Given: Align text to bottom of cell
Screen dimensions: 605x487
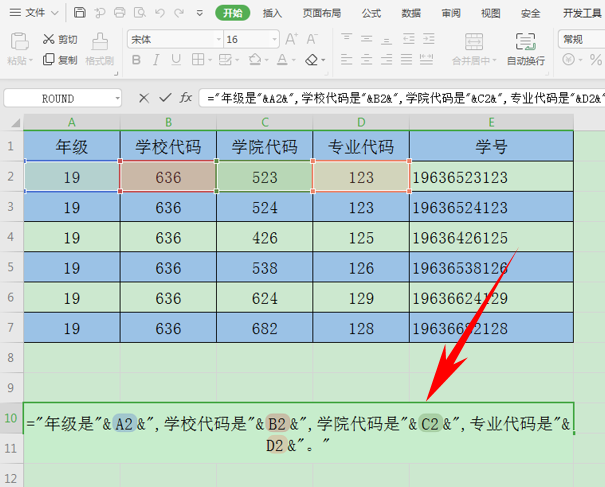Looking at the screenshot, I should click(x=387, y=39).
